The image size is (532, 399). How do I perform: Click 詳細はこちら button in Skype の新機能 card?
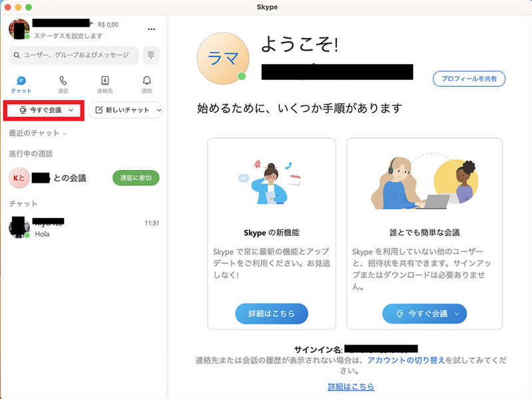(272, 314)
